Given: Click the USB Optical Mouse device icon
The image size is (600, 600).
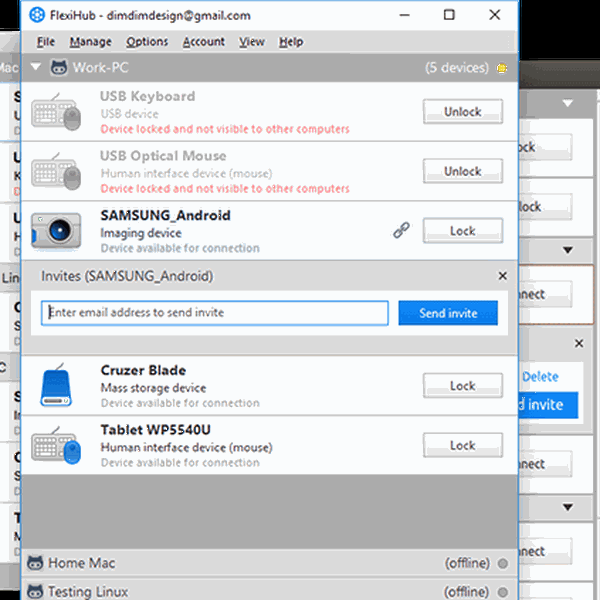Looking at the screenshot, I should 56,171.
